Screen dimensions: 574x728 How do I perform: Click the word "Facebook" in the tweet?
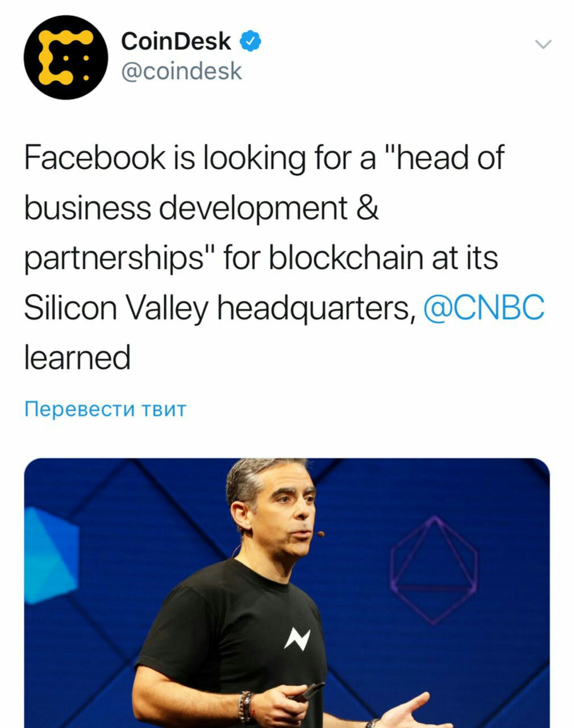(x=94, y=158)
